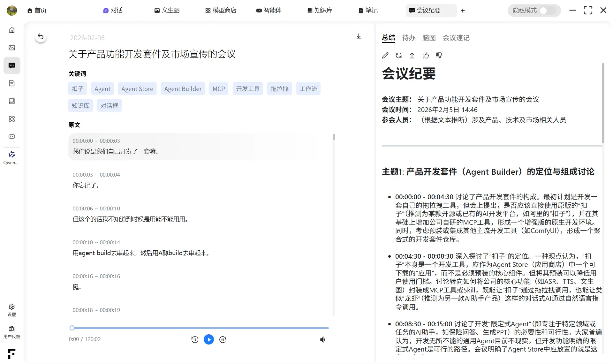Image resolution: width=613 pixels, height=364 pixels.
Task: Switch to the 待办 tab
Action: click(x=408, y=38)
